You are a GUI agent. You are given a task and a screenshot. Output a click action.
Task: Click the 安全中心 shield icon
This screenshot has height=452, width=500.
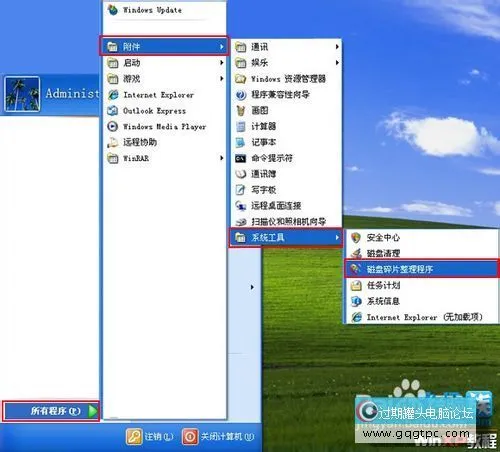tap(356, 237)
